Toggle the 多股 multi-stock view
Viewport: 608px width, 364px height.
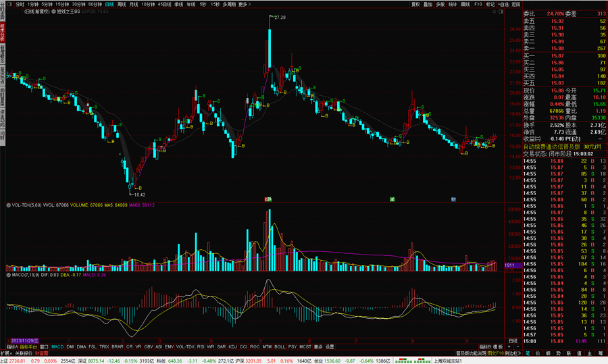[x=440, y=4]
